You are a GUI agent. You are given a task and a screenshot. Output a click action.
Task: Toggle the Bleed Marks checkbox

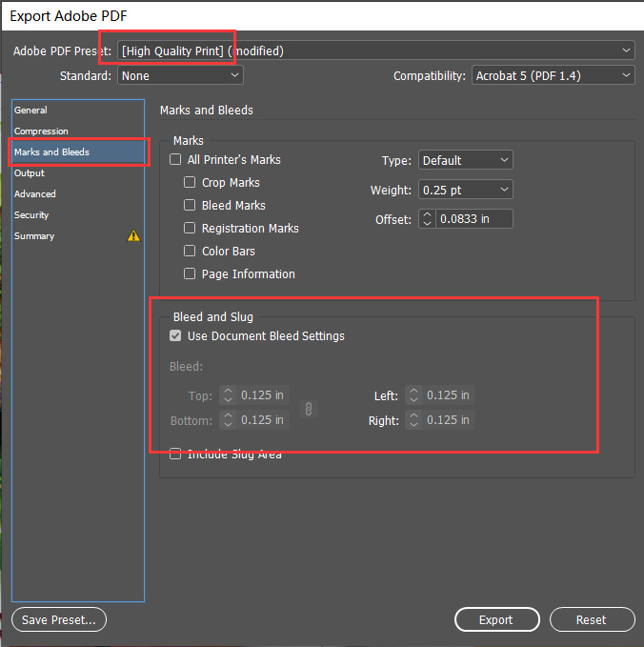point(190,205)
